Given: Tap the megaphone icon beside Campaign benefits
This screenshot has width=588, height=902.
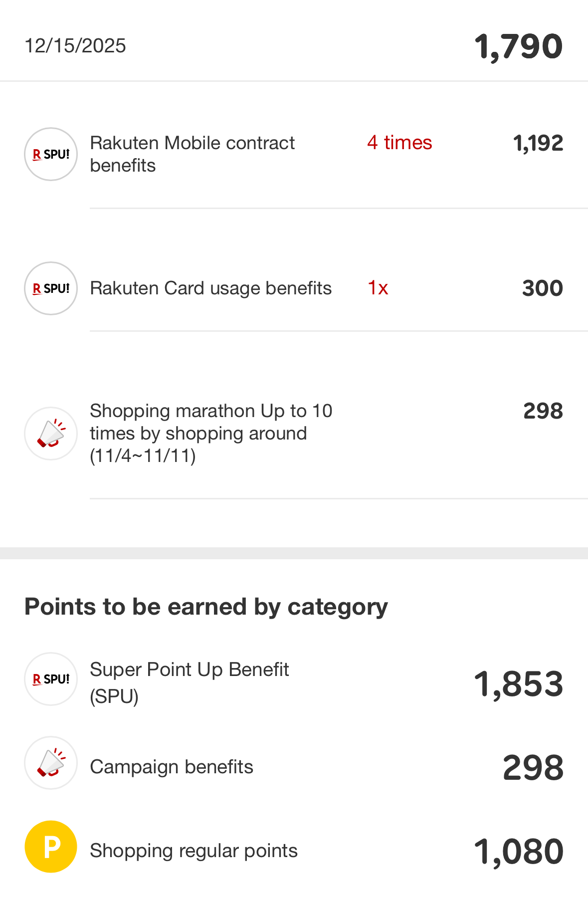Looking at the screenshot, I should click(51, 763).
